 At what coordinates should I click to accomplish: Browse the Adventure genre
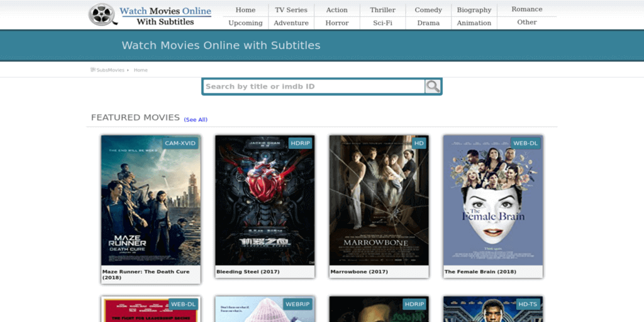pyautogui.click(x=291, y=23)
